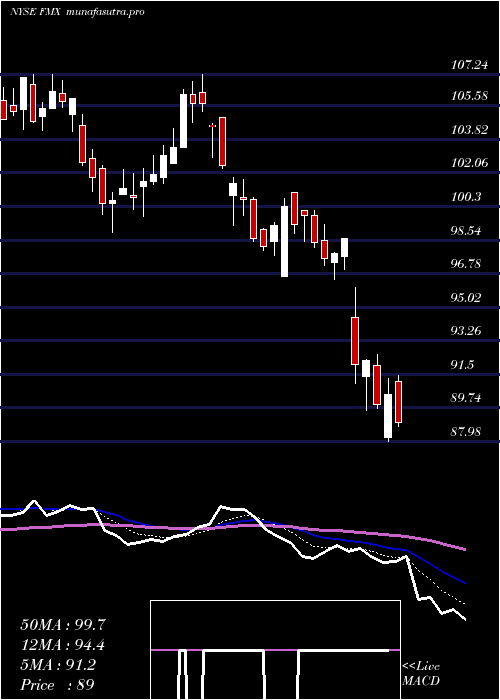Click the 107.24 price level label
500x700 pixels.
click(x=469, y=65)
